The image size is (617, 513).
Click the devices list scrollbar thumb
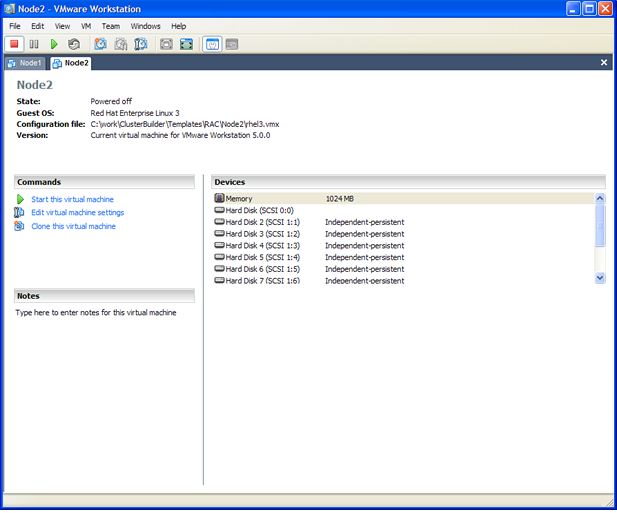click(600, 225)
